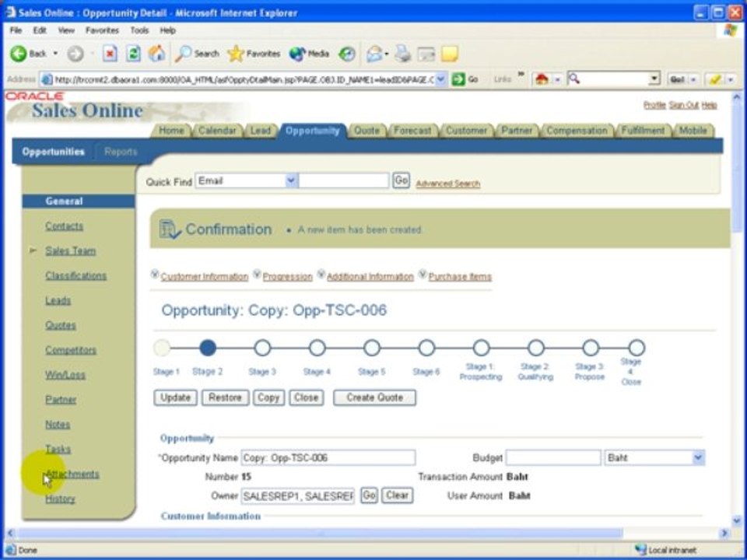Click Quick Find Go button
Viewport: 747px width, 560px height.
[402, 180]
